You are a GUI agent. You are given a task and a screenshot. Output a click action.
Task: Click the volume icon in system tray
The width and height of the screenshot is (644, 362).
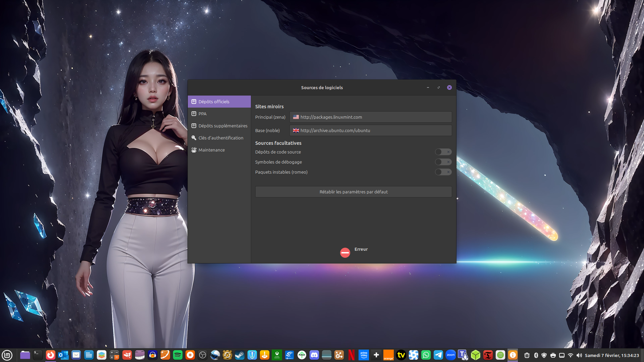[x=579, y=355]
